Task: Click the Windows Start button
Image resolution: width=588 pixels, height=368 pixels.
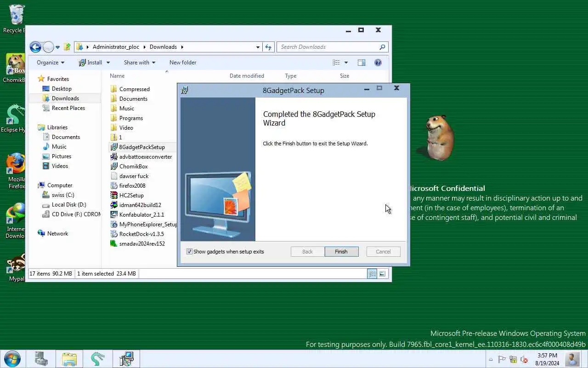Action: pos(12,359)
